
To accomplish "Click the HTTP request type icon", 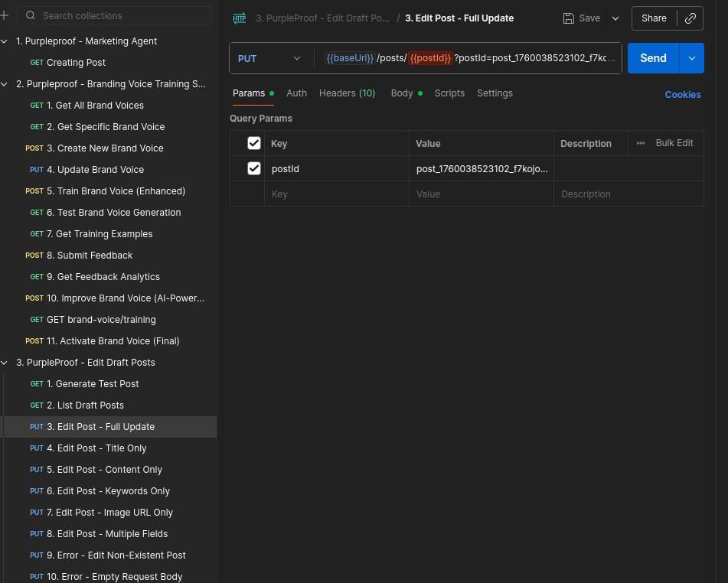I will pyautogui.click(x=240, y=18).
